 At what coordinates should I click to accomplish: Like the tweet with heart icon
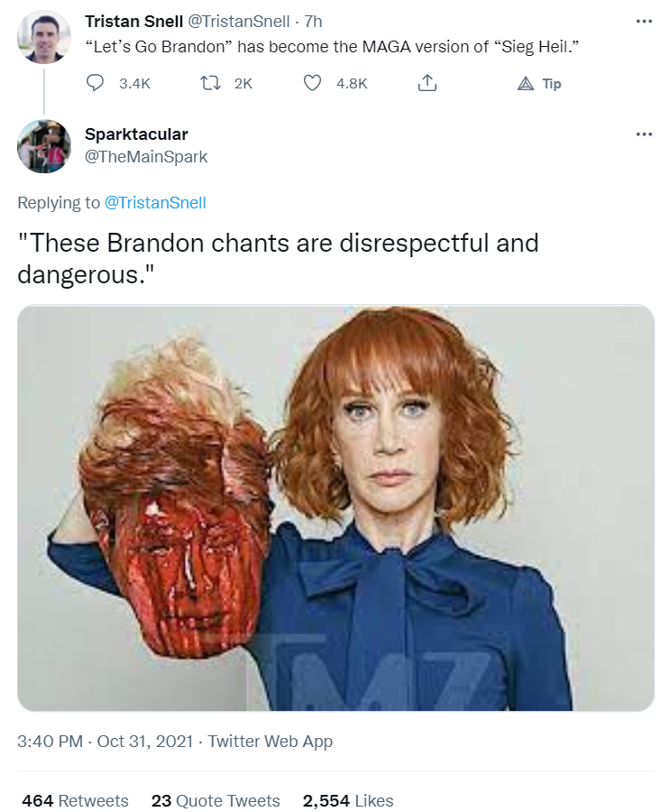312,83
